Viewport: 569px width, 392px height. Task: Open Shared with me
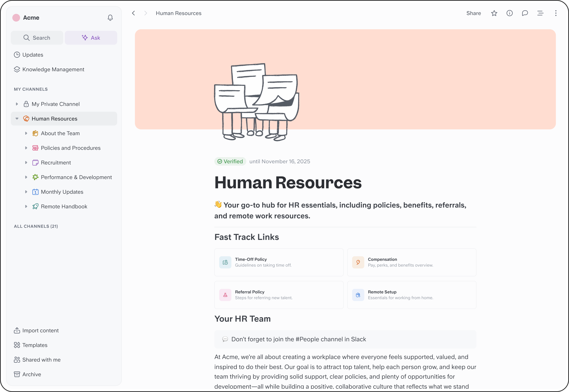(x=37, y=360)
